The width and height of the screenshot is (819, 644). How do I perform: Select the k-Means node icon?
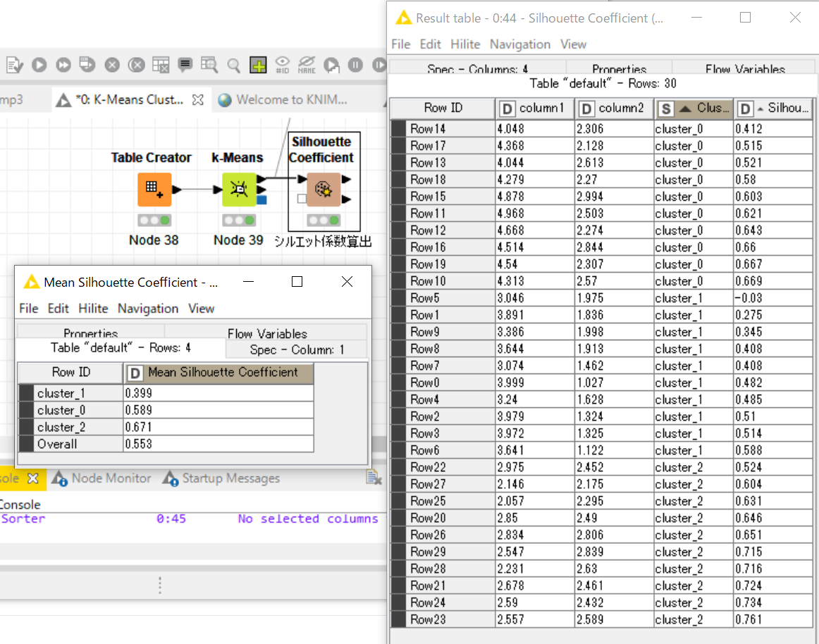pos(239,189)
